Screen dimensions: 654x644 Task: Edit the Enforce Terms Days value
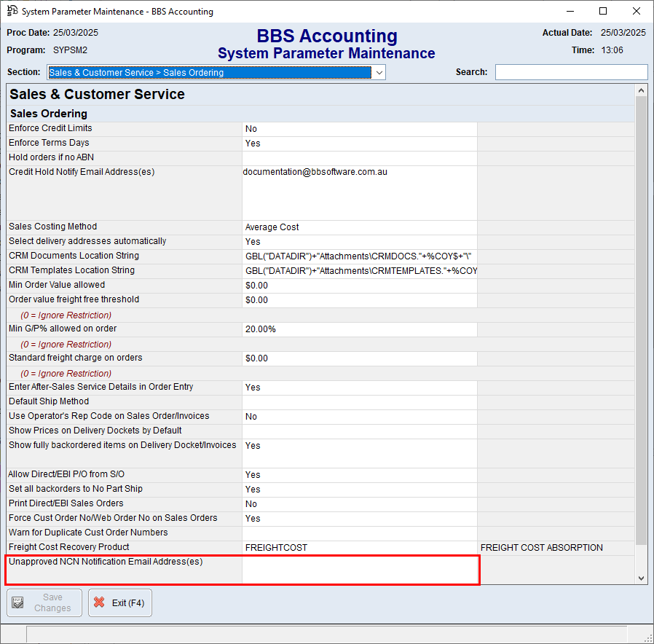click(359, 144)
